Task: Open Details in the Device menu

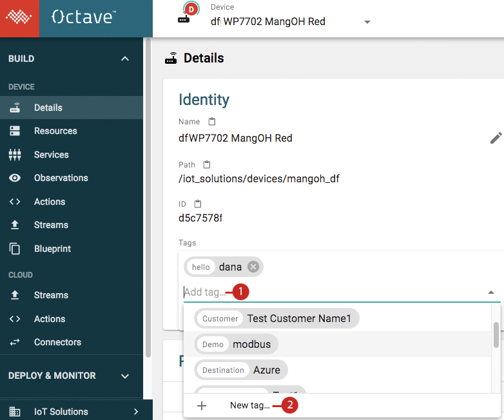Action: click(72, 108)
